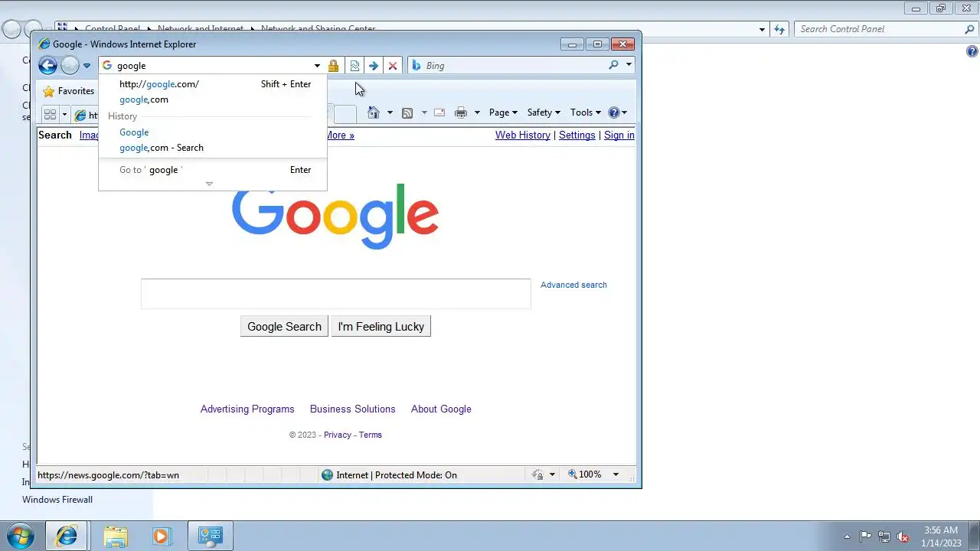
Task: Click the blue Go arrow button
Action: 373,66
